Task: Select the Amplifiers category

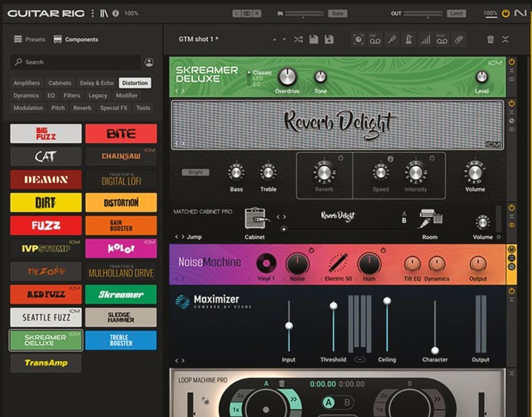Action: pyautogui.click(x=27, y=83)
